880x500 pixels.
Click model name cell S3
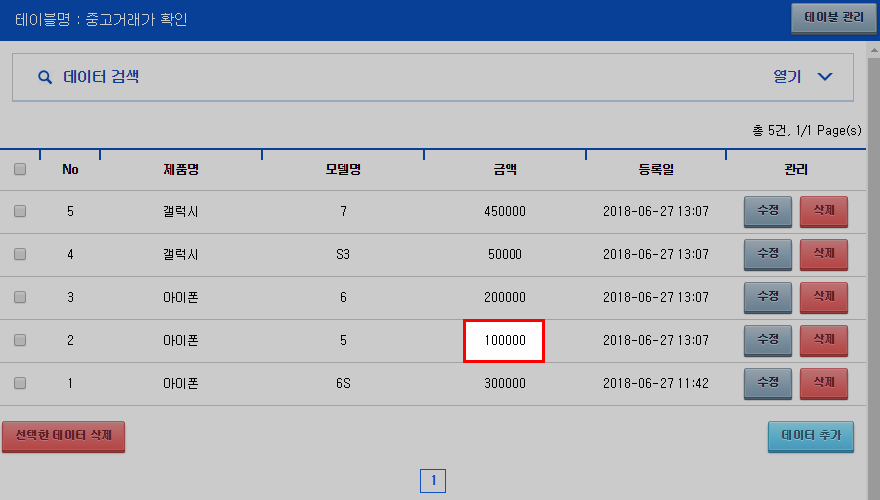tap(343, 254)
